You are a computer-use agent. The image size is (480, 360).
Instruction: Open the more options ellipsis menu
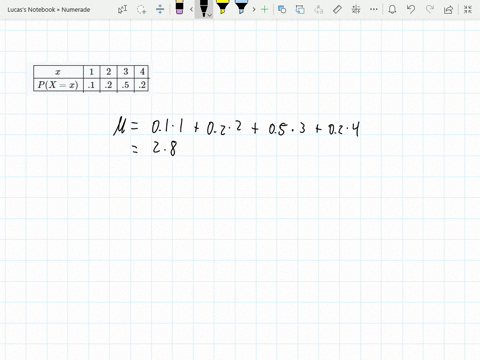coord(374,9)
